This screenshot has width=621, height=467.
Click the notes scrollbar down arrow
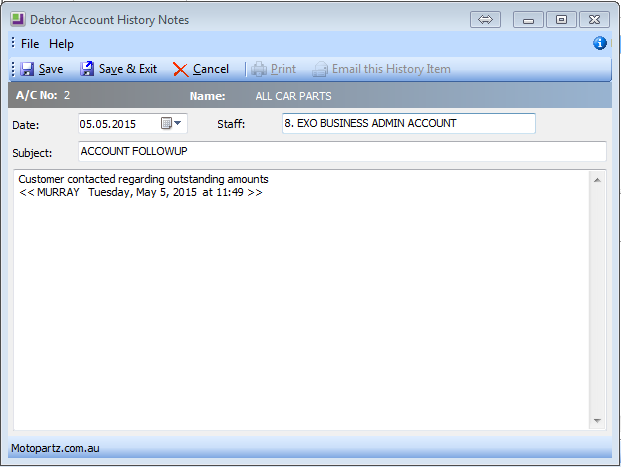click(x=597, y=421)
